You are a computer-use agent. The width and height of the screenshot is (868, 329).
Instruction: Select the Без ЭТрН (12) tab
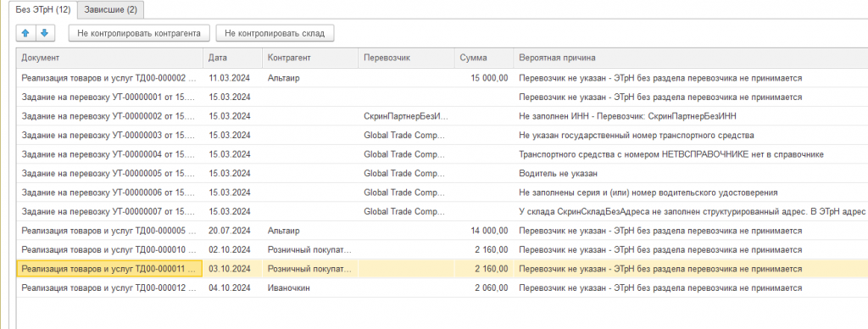43,9
